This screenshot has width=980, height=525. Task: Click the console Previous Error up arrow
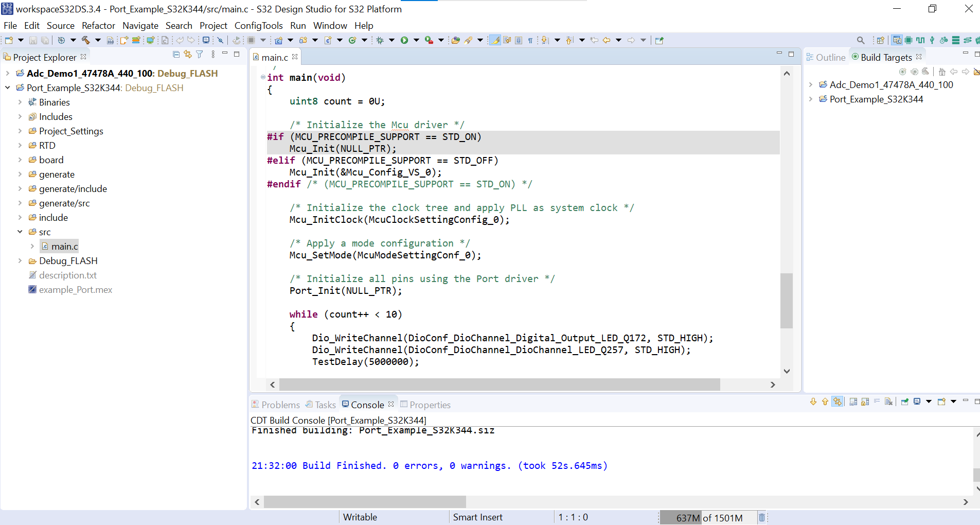[x=825, y=401]
